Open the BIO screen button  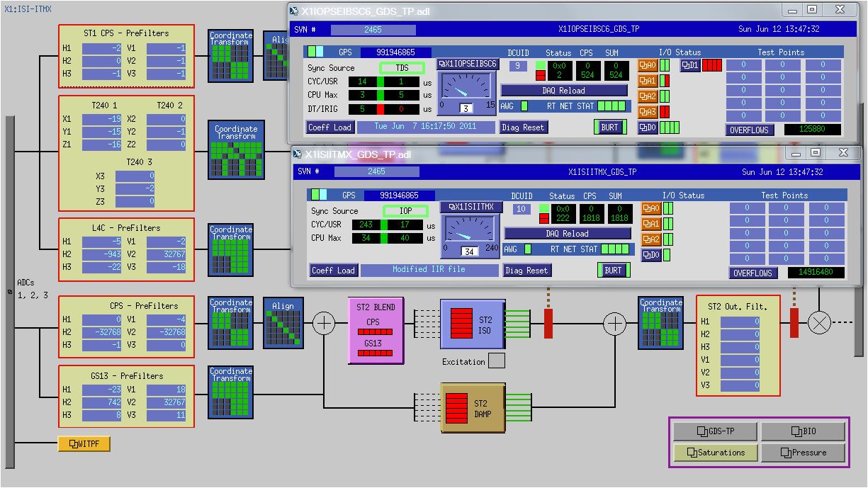(x=803, y=431)
